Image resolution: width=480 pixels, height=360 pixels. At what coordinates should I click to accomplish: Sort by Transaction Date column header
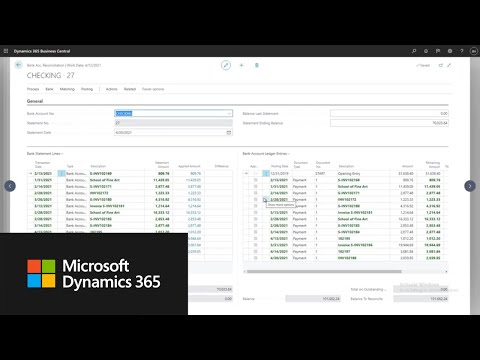pos(42,164)
